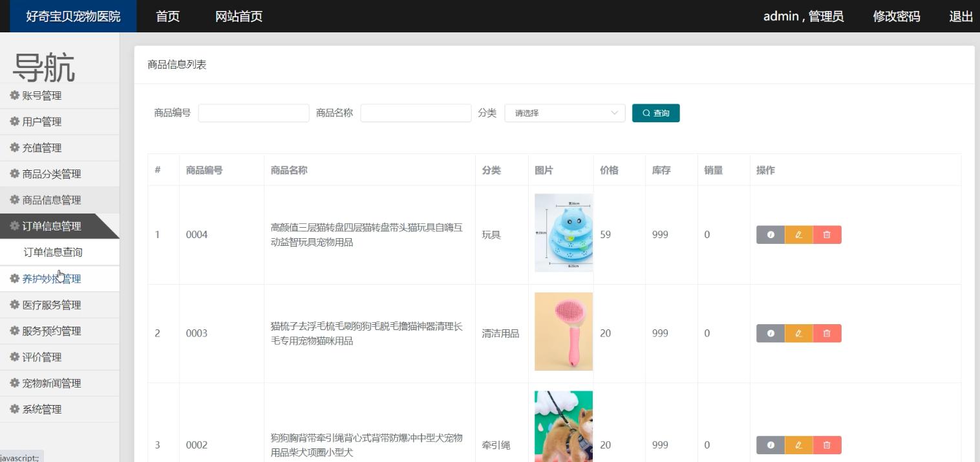Click the pencil edit icon for product 0003
This screenshot has height=462, width=980.
798,333
